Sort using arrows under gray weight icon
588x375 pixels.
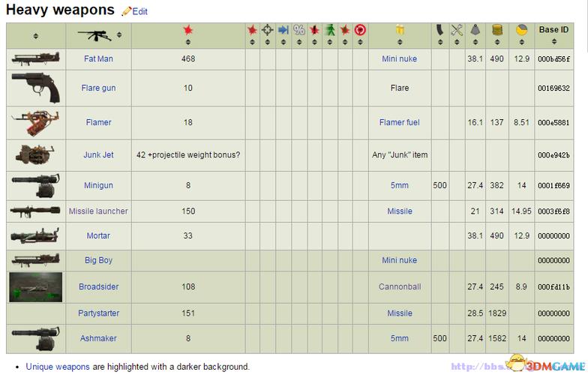475,42
